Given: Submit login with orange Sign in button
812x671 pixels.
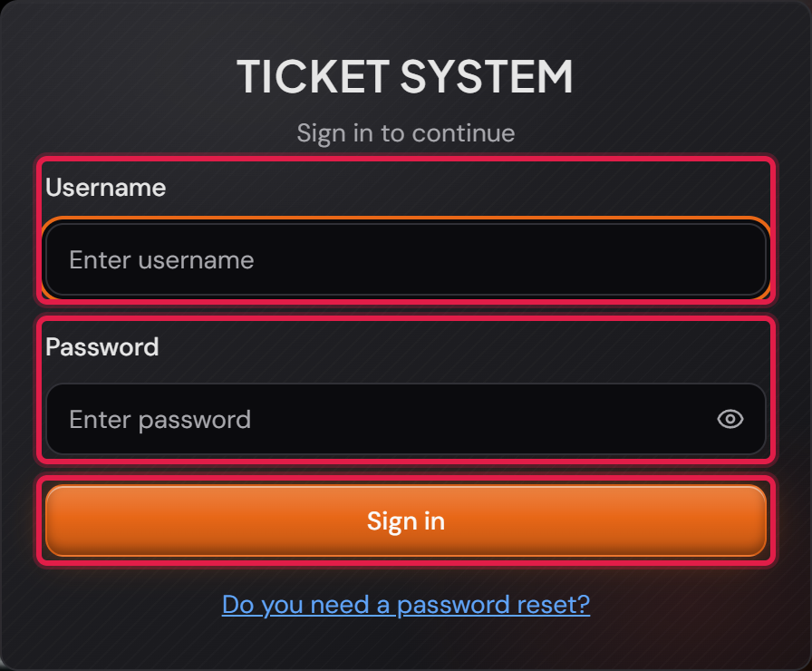Looking at the screenshot, I should point(405,520).
